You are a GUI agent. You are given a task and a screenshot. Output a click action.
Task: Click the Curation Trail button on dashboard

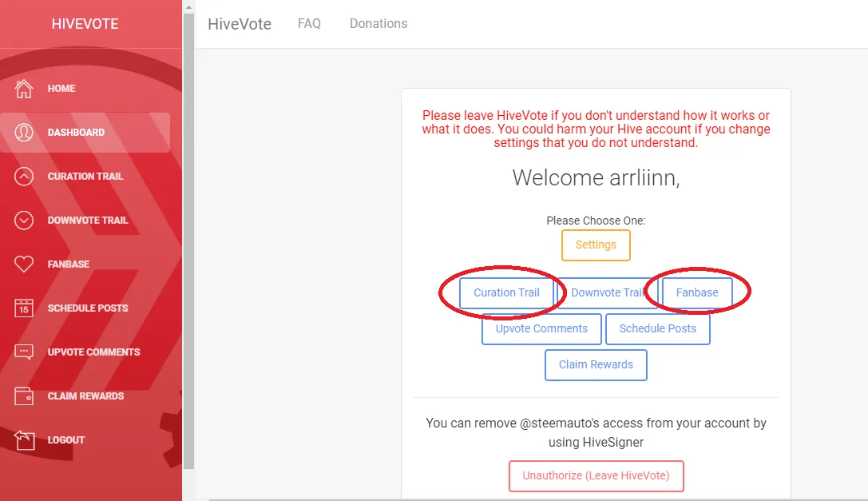[x=506, y=292]
